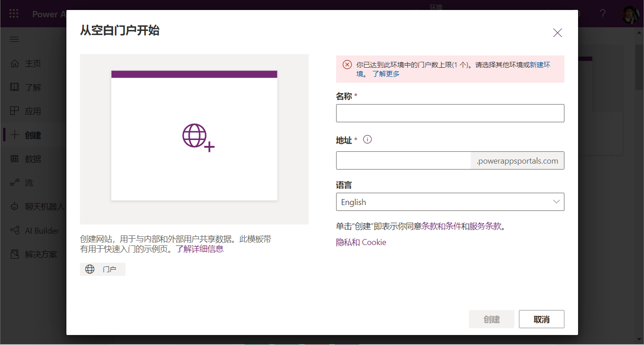The height and width of the screenshot is (345, 644).
Task: Open the app launcher waffle icon
Action: tap(14, 14)
